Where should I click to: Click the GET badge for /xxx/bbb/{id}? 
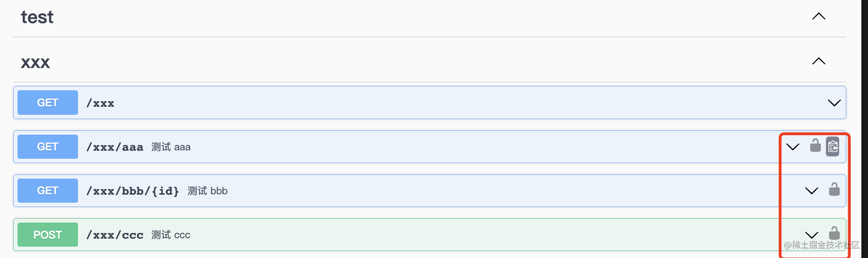click(48, 190)
